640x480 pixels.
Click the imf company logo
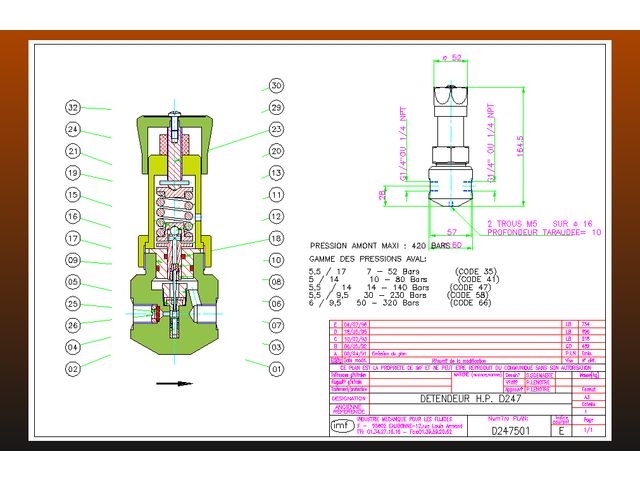[341, 425]
